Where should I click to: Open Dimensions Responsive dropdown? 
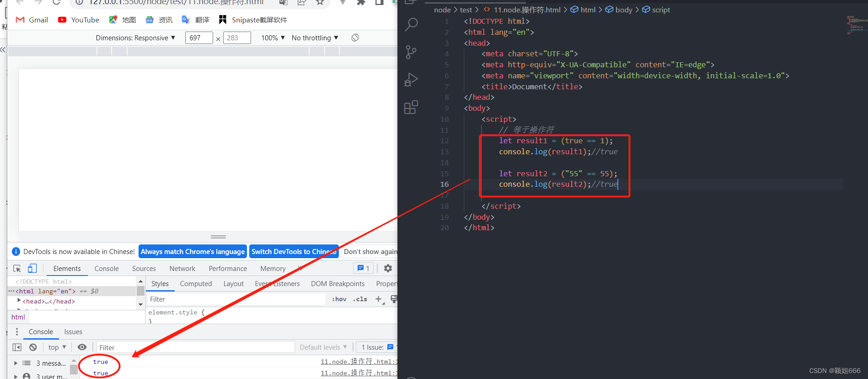pos(135,38)
